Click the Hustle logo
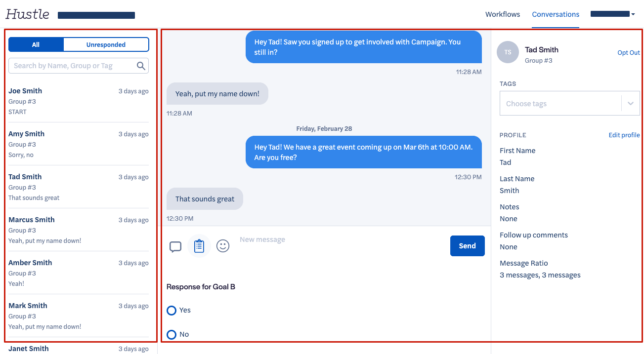Screen dimensions: 644x354 27,14
